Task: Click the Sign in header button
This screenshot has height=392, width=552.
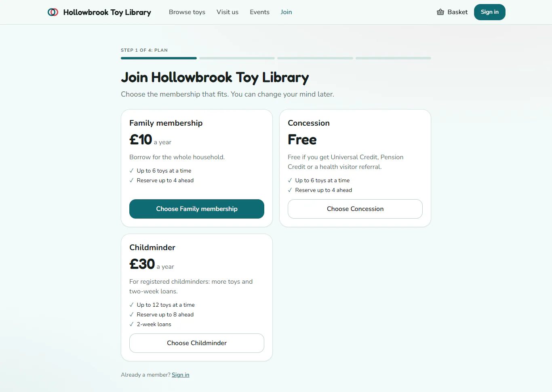Action: point(490,12)
